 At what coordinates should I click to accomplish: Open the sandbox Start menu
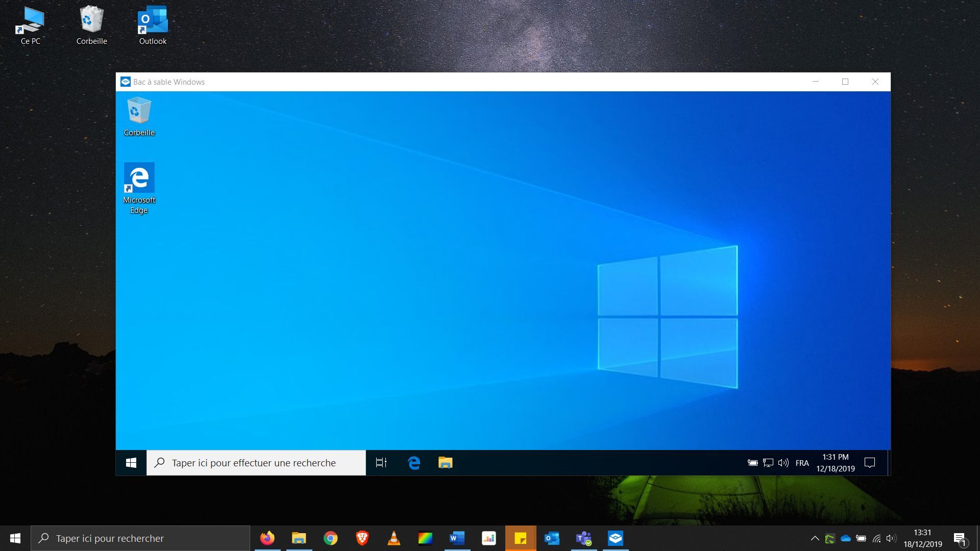pos(131,463)
